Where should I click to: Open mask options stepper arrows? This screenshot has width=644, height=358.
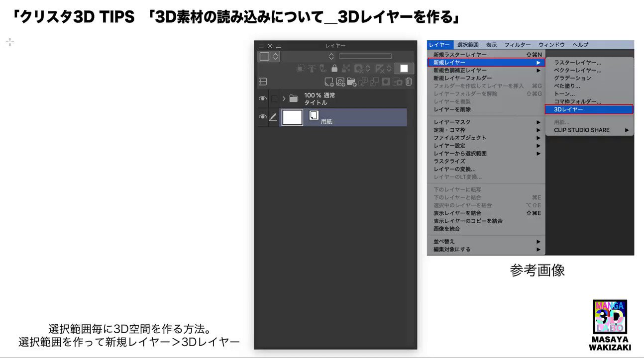[x=368, y=69]
